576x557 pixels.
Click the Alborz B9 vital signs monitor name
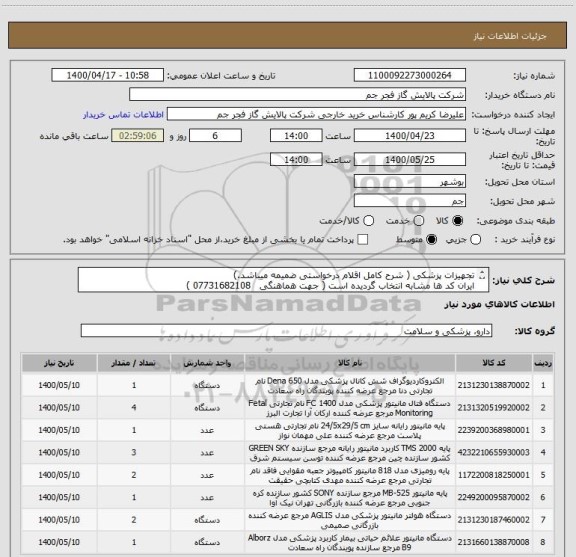point(350,542)
